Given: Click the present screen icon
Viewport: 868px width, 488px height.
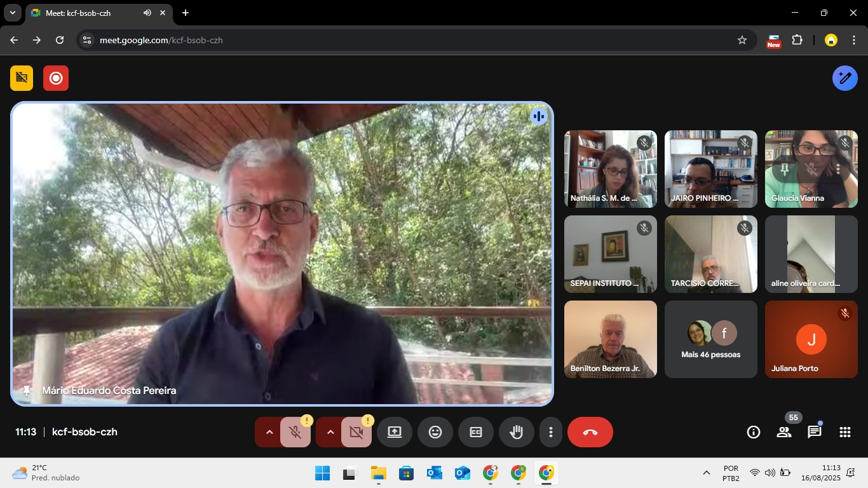Looking at the screenshot, I should pos(395,432).
